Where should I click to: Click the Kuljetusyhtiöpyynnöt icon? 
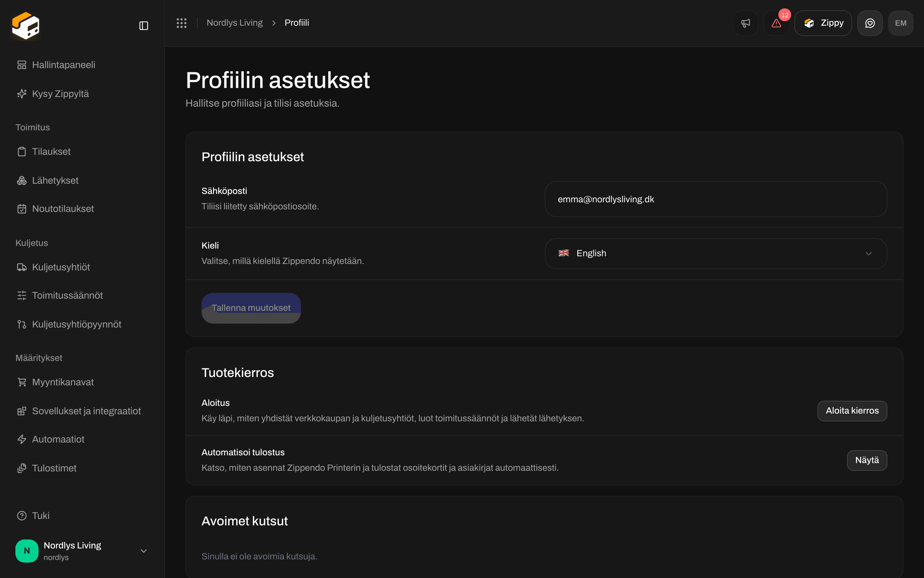pos(22,324)
